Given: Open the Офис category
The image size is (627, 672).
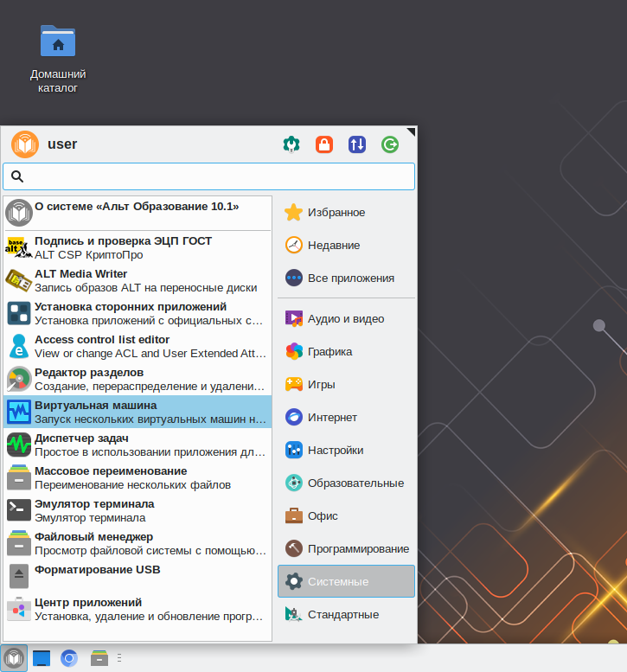Looking at the screenshot, I should coord(346,516).
